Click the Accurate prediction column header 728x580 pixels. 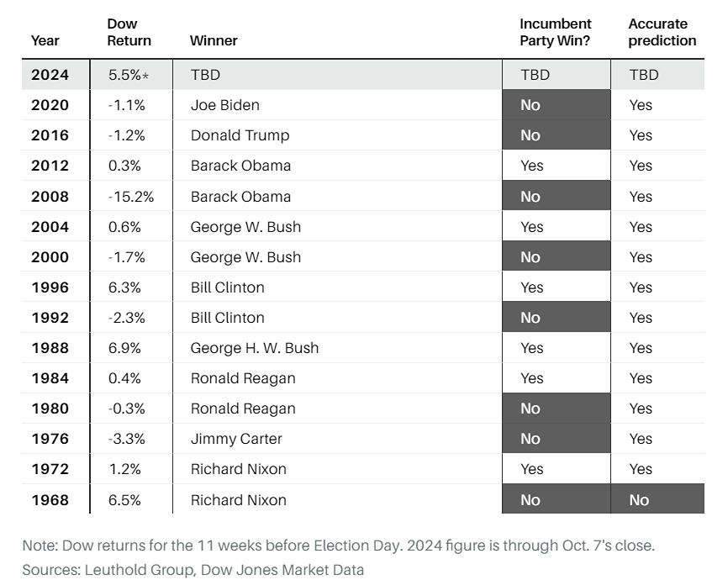point(662,32)
